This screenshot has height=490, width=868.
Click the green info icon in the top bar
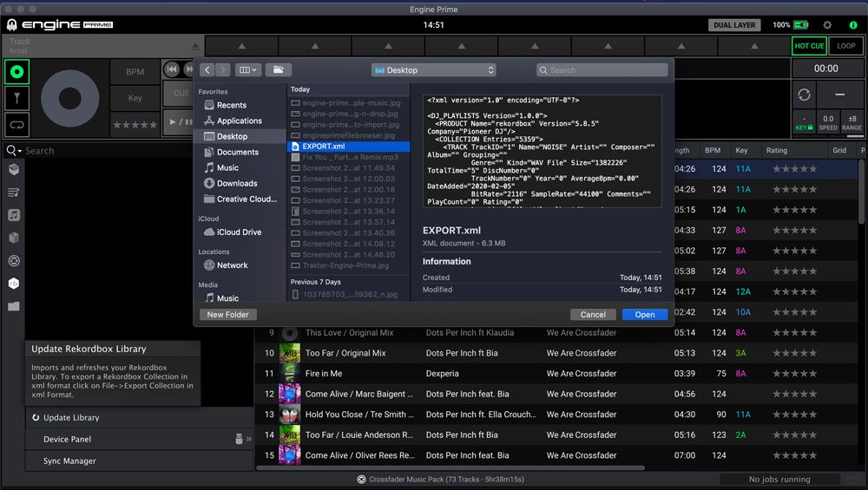pyautogui.click(x=853, y=25)
